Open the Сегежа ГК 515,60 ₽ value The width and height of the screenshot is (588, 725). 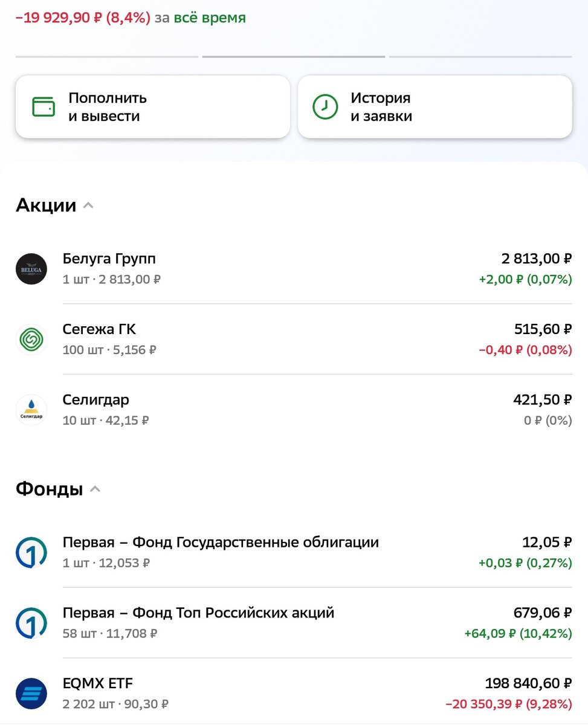pyautogui.click(x=542, y=329)
